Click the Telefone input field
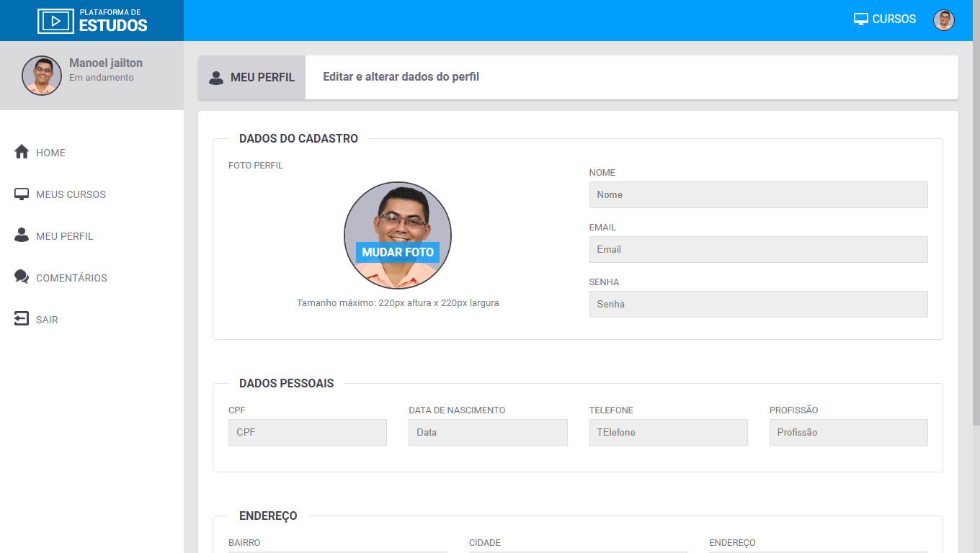 click(x=669, y=432)
